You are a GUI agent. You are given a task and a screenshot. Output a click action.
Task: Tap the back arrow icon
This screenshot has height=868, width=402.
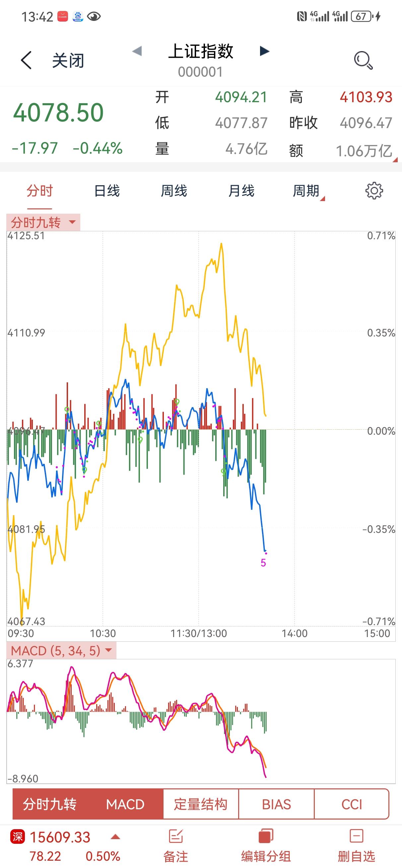26,60
